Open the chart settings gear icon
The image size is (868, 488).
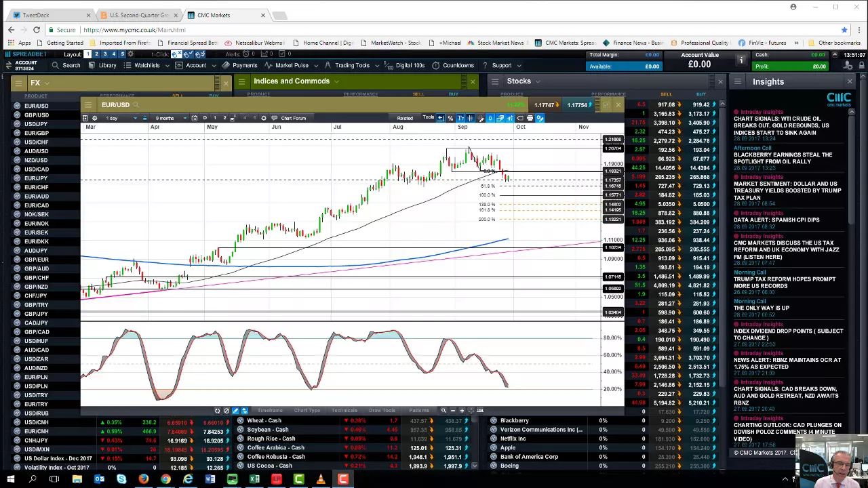[x=94, y=118]
